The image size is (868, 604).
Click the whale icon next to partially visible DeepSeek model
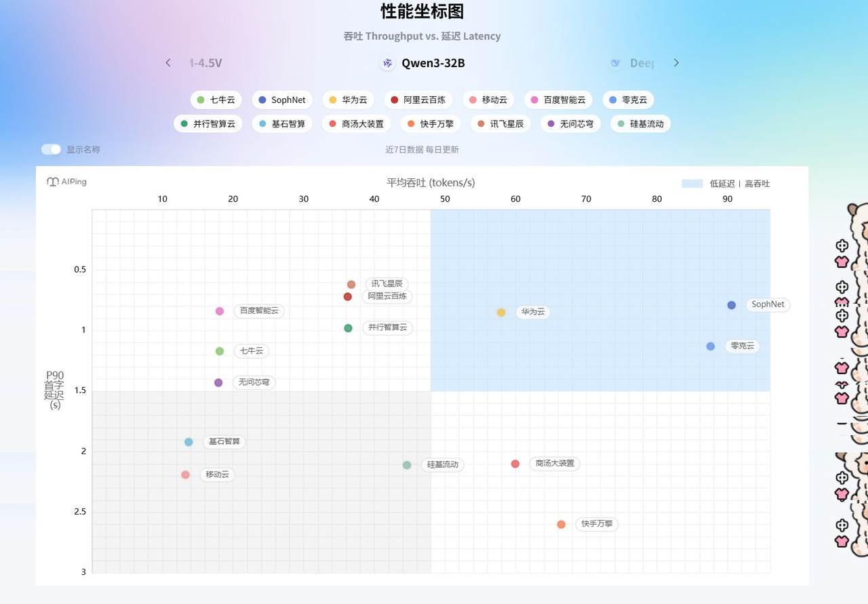click(616, 63)
